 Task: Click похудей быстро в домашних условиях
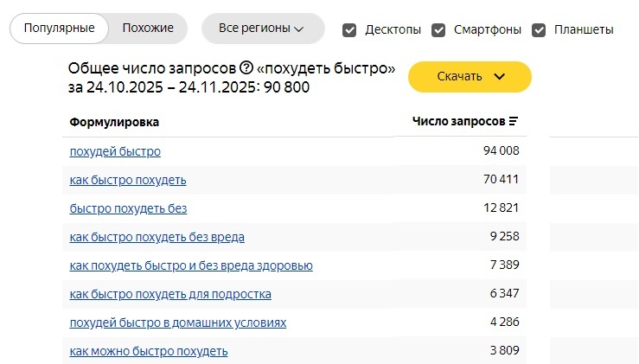[177, 322]
